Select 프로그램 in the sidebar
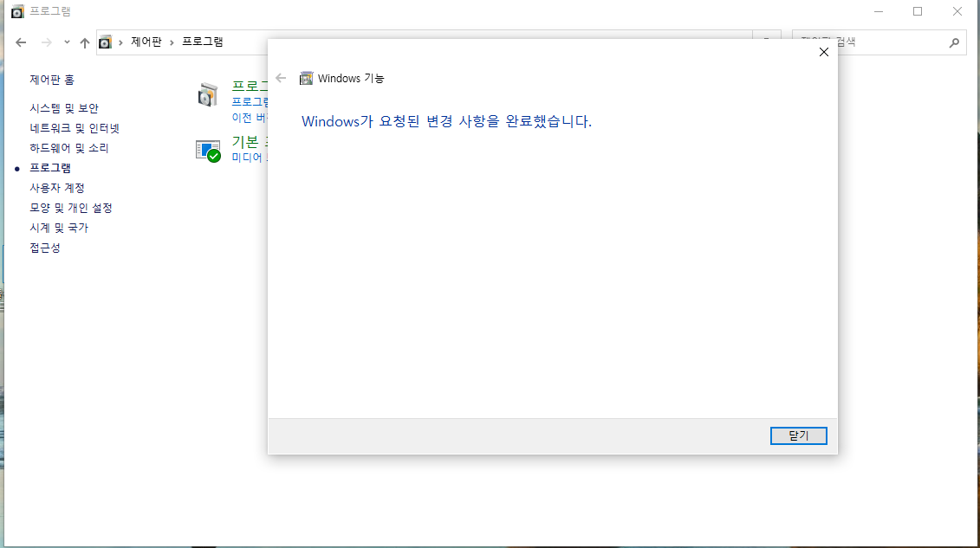Screen dimensions: 980x548 (x=50, y=168)
